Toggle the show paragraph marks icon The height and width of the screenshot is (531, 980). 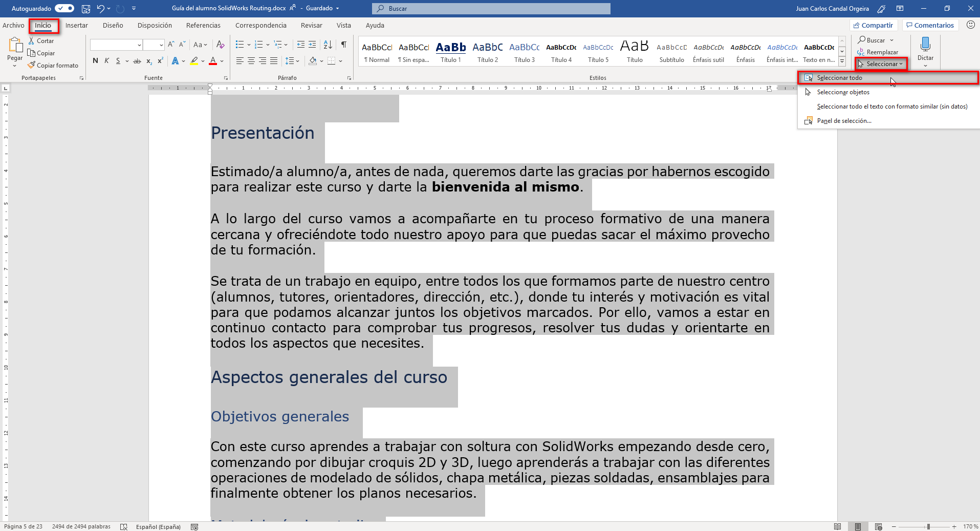pos(344,45)
